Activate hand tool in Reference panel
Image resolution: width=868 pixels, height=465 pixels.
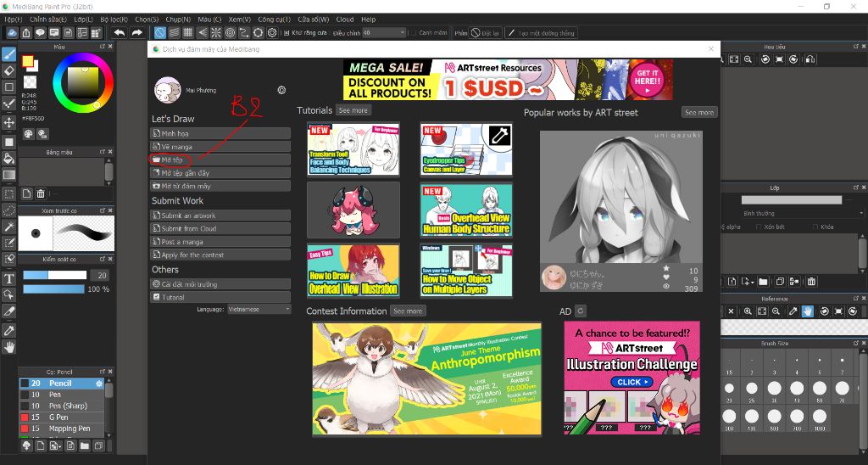click(x=808, y=311)
